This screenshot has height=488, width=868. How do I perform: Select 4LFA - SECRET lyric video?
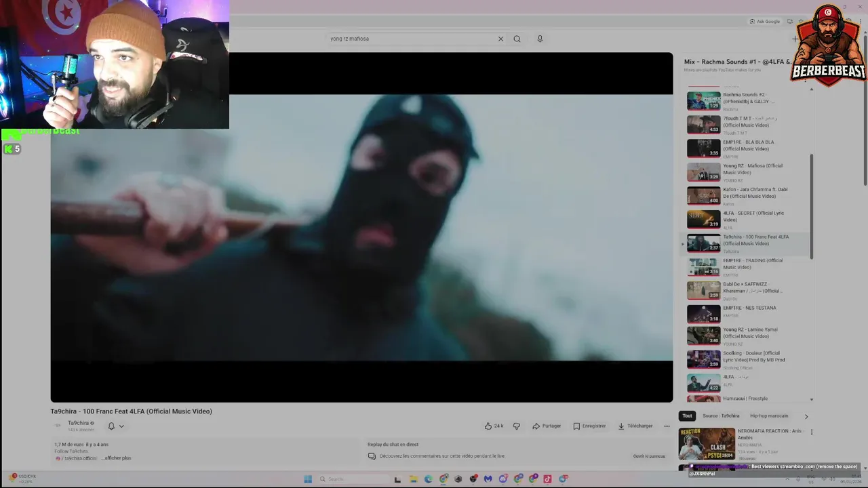pos(745,220)
